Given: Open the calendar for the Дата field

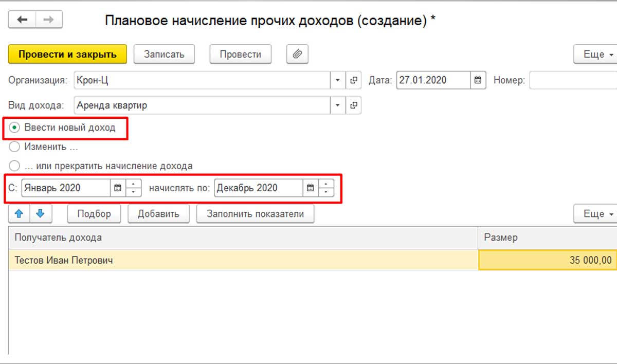Looking at the screenshot, I should pyautogui.click(x=478, y=80).
